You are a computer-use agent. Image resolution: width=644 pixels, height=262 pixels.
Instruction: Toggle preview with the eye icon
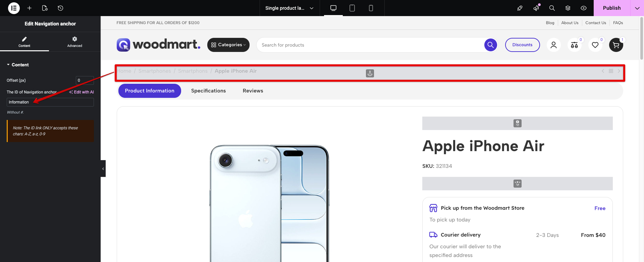(584, 8)
